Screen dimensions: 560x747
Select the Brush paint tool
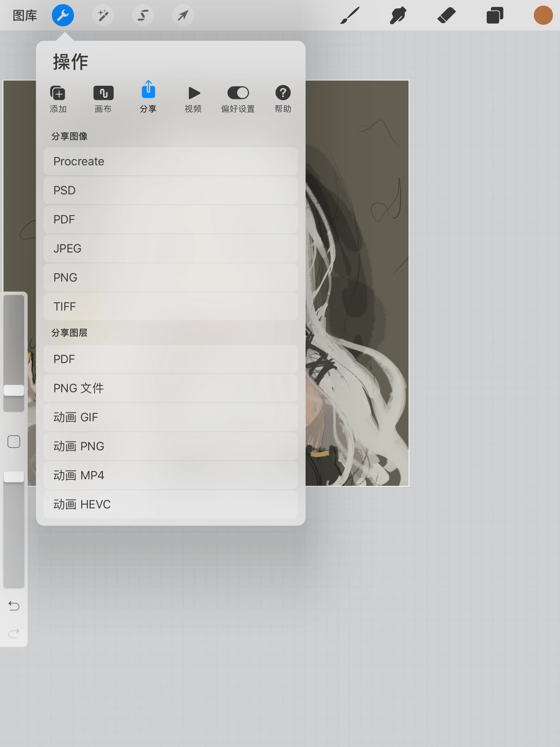tap(349, 15)
